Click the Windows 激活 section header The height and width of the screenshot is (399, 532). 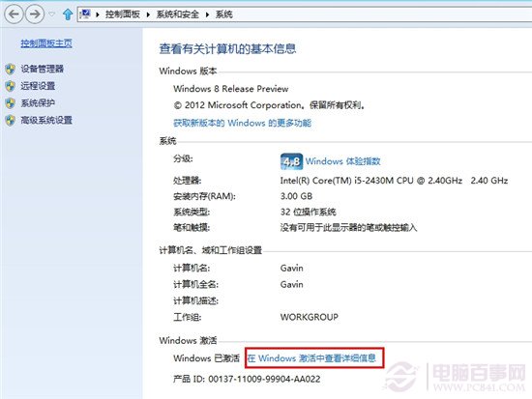coord(188,340)
